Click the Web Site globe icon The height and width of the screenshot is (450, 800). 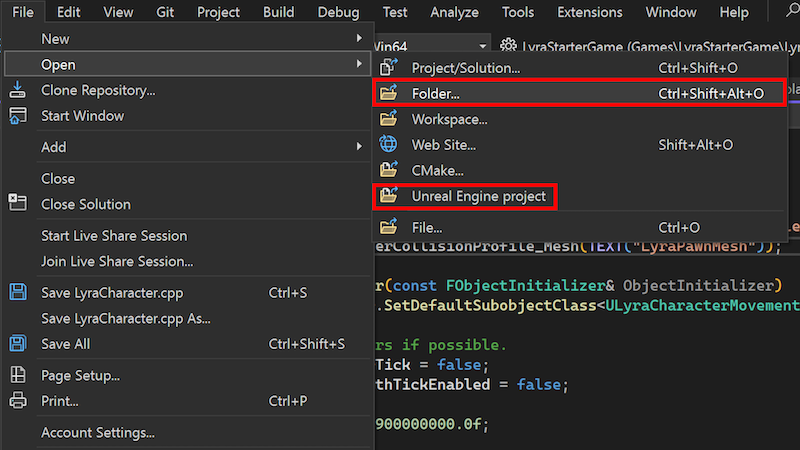pos(389,144)
